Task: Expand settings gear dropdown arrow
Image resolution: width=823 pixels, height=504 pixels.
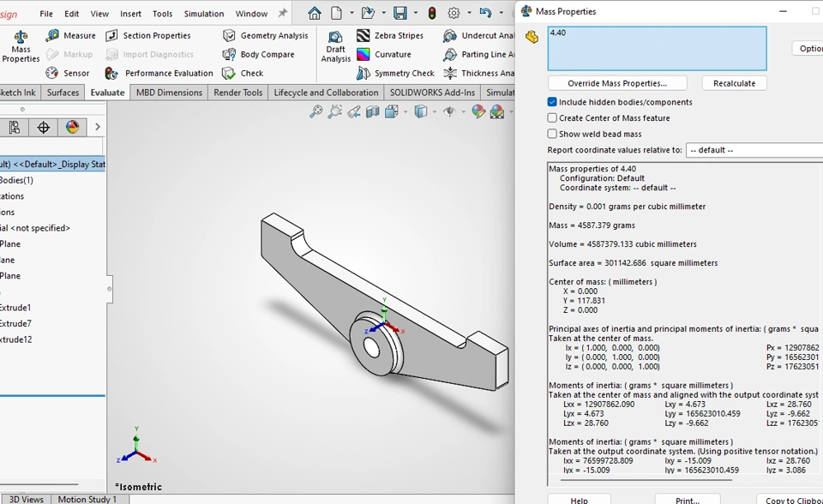Action: point(469,13)
